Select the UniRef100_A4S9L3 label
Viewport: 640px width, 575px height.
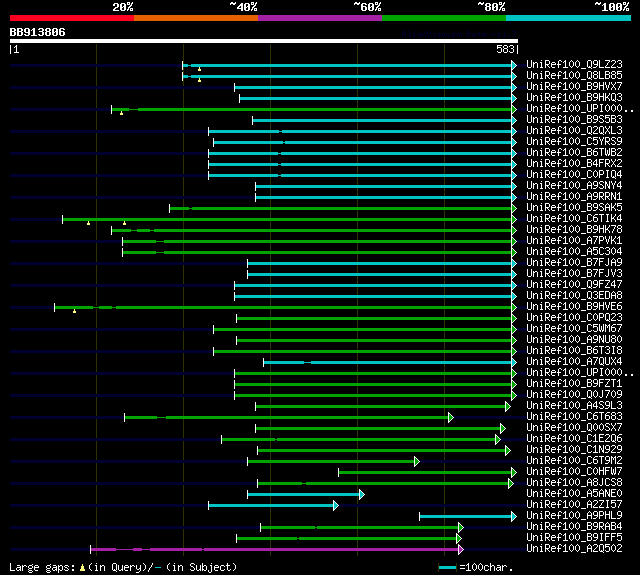click(x=574, y=406)
